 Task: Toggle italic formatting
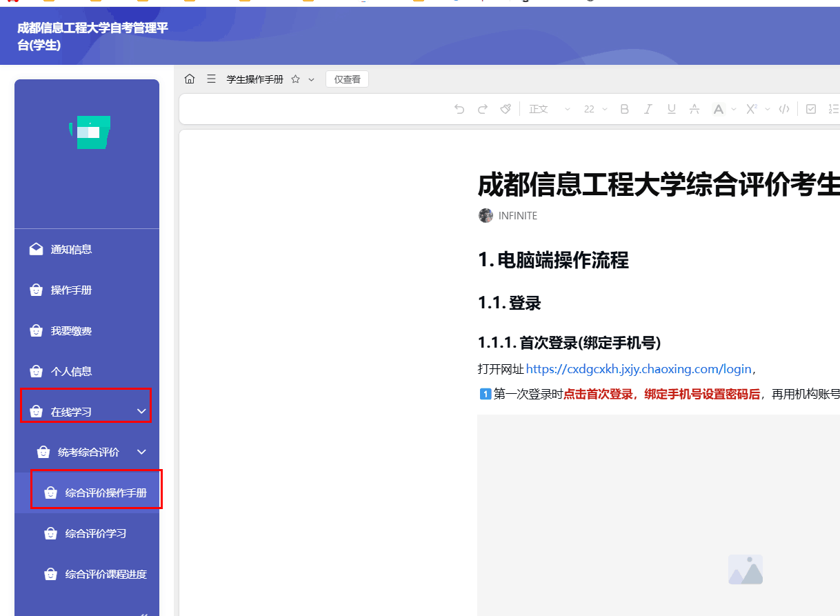648,109
